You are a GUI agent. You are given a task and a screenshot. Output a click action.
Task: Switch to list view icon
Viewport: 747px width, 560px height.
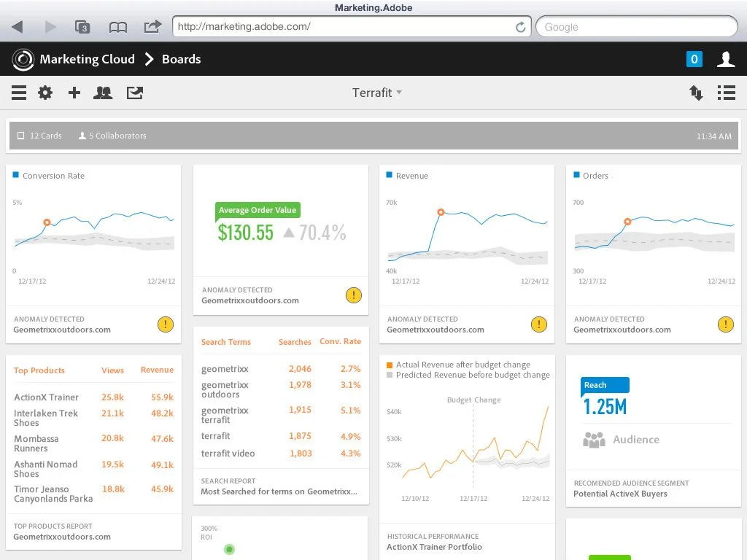tap(726, 93)
